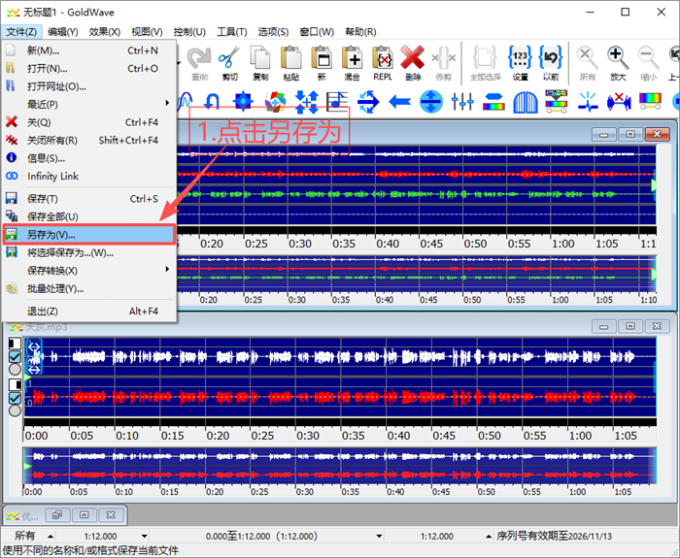
Task: Uncheck the red channel checkbox in 天灰.mp3
Action: point(15,398)
